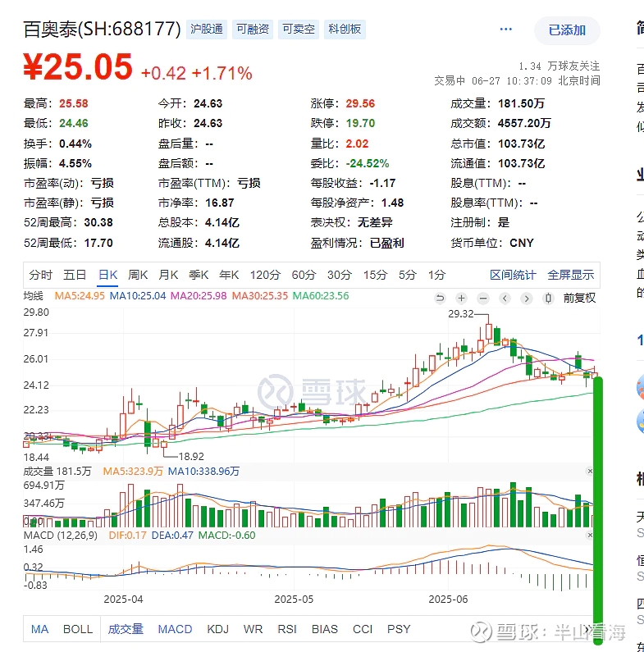The image size is (644, 652).
Task: Click the MA5:24.95 legend label
Action: (80, 296)
